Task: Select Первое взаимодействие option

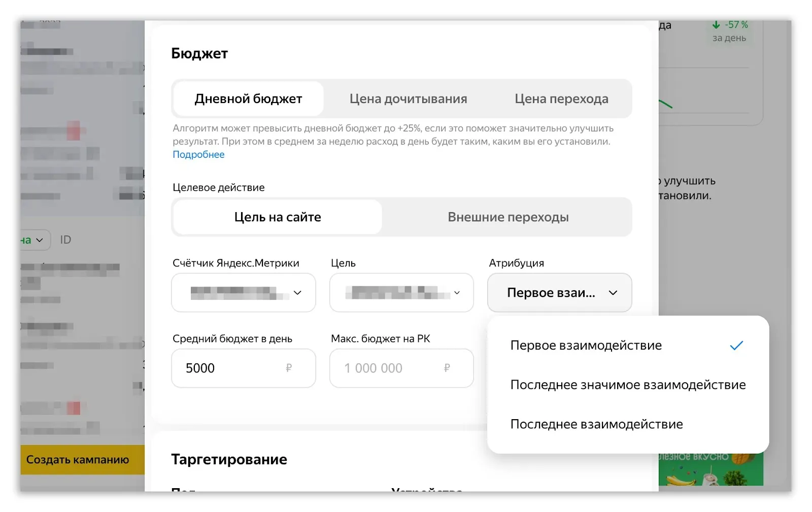Action: pyautogui.click(x=628, y=346)
